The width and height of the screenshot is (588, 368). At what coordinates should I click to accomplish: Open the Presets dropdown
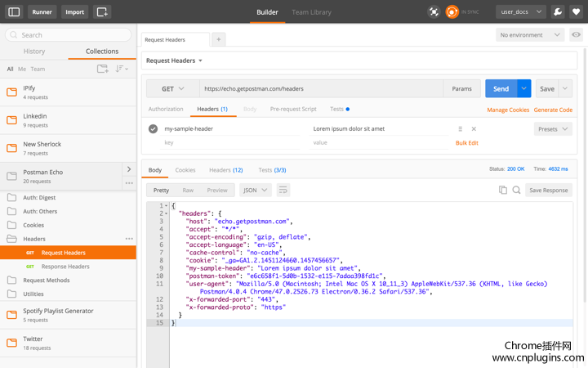[553, 129]
